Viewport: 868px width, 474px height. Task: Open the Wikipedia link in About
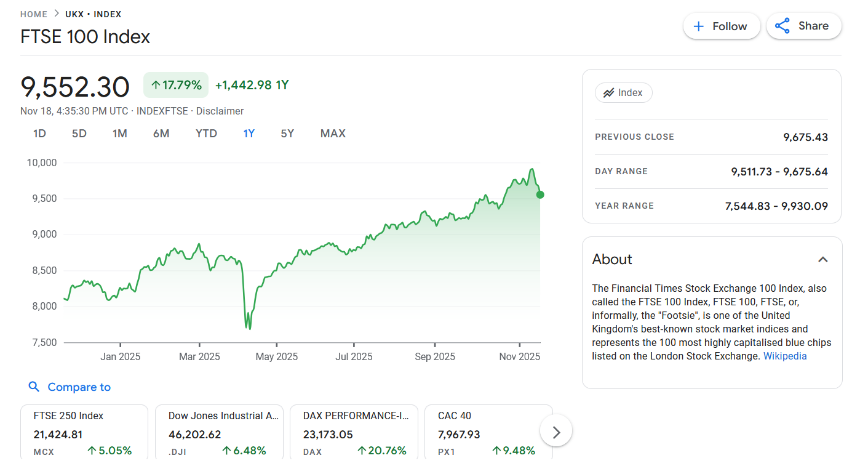point(785,356)
